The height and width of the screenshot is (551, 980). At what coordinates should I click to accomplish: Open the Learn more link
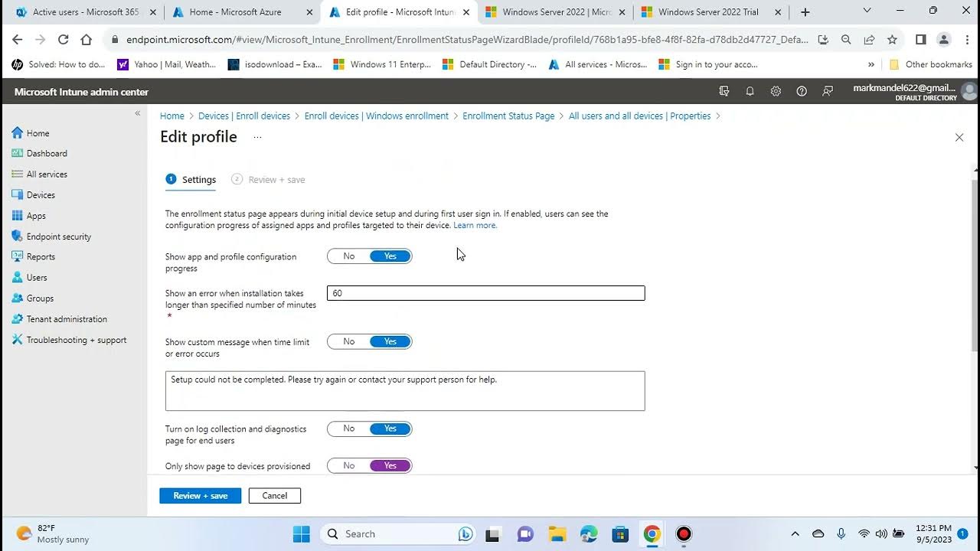(x=475, y=226)
